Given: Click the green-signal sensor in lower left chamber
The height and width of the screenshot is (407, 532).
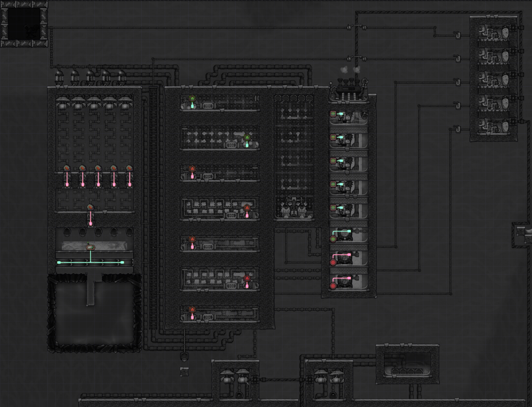Looking at the screenshot, I should click(90, 247).
